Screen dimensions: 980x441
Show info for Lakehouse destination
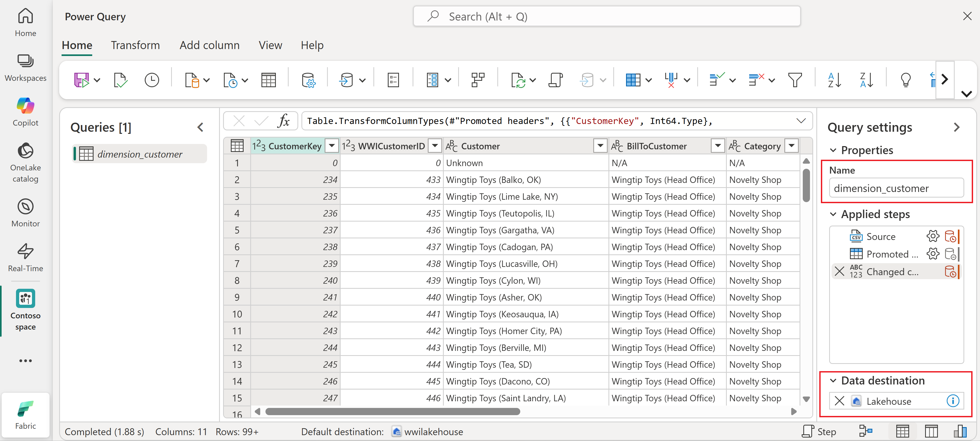pos(953,401)
